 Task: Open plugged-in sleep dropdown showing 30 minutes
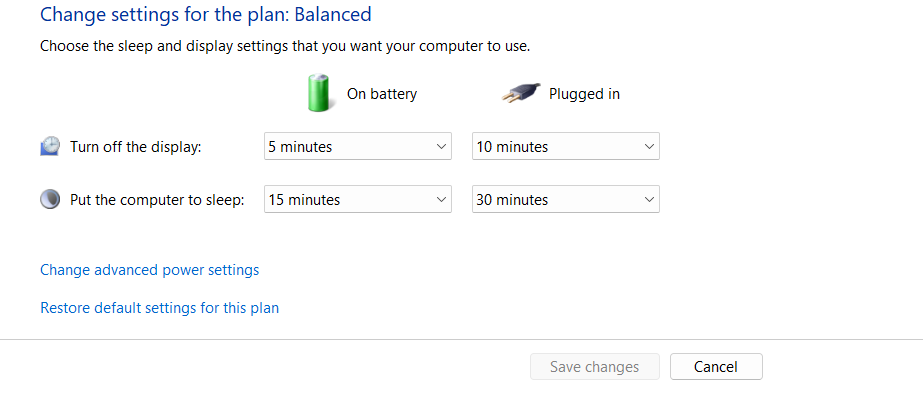[565, 200]
